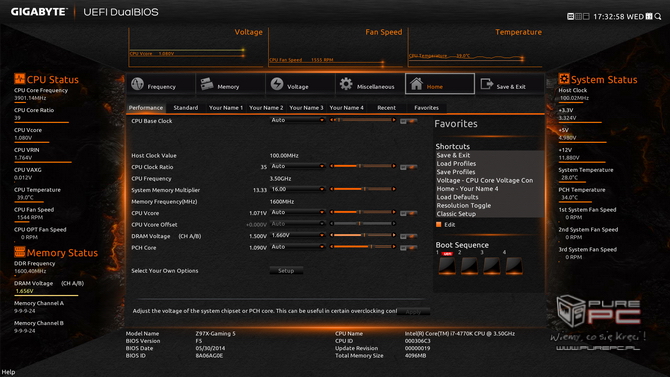Viewport: 670px width, 377px height.
Task: Select the third layout icon beside the clock
Action: 586,16
